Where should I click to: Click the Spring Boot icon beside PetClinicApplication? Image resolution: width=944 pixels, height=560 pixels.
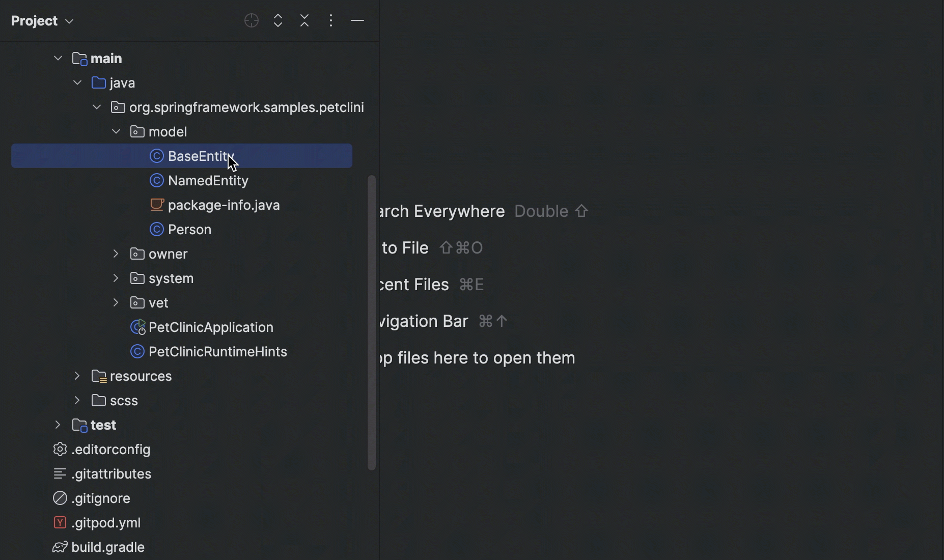[x=137, y=327]
